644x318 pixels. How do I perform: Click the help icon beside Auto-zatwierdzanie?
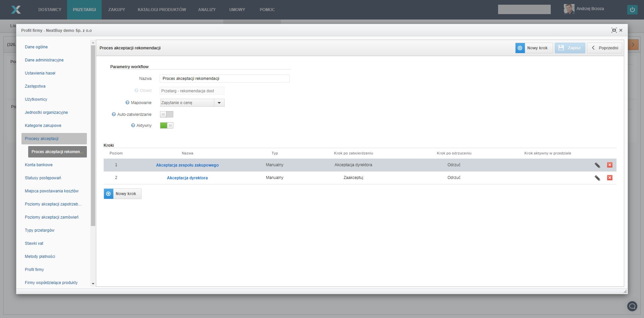coord(114,115)
